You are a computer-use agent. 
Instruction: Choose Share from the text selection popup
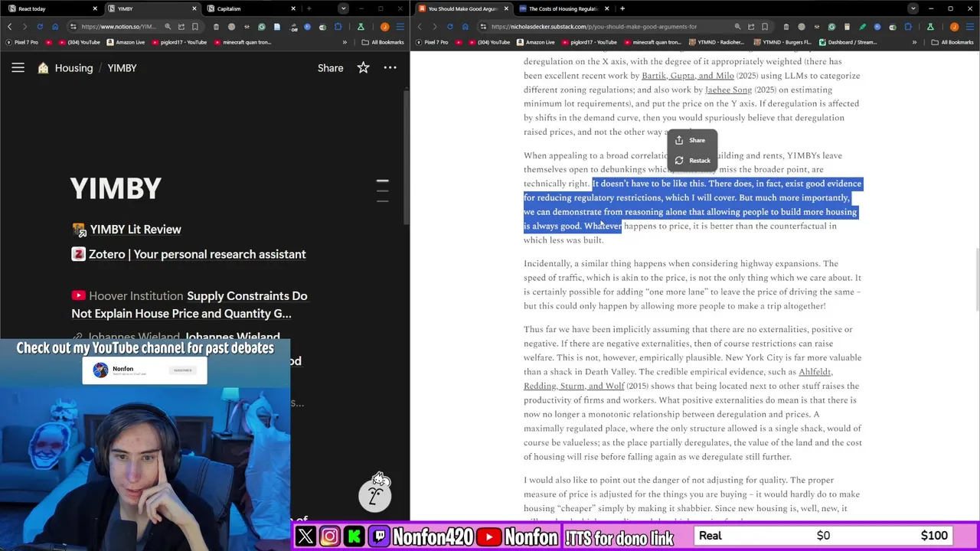pos(691,140)
